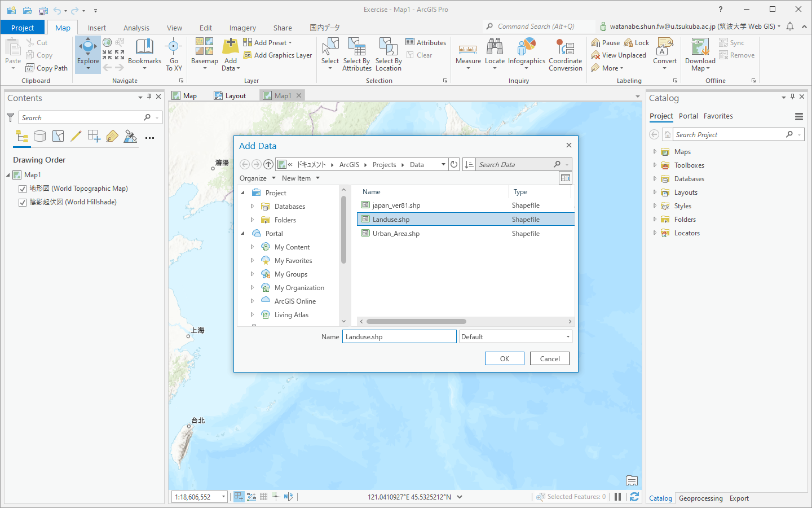Screen dimensions: 812x508
Task: Open Select By Location tool
Action: pyautogui.click(x=389, y=54)
